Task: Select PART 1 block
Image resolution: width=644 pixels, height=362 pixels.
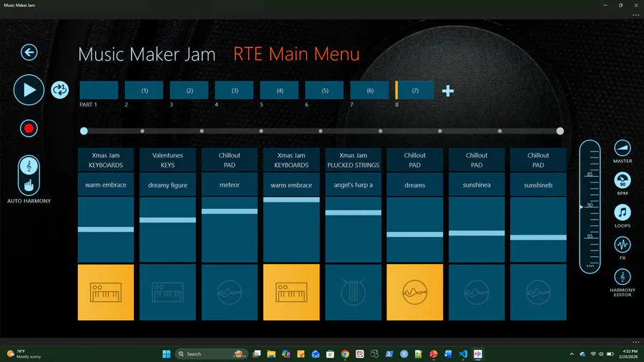Action: tap(99, 90)
